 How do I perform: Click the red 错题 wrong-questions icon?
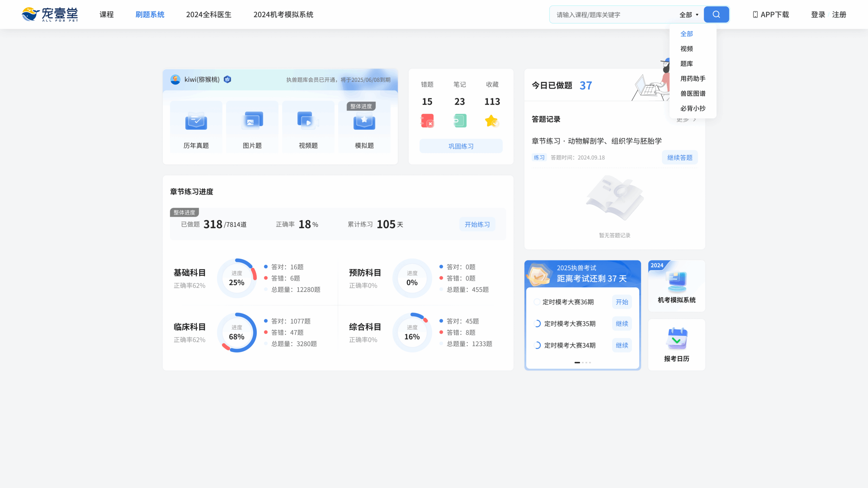(427, 121)
